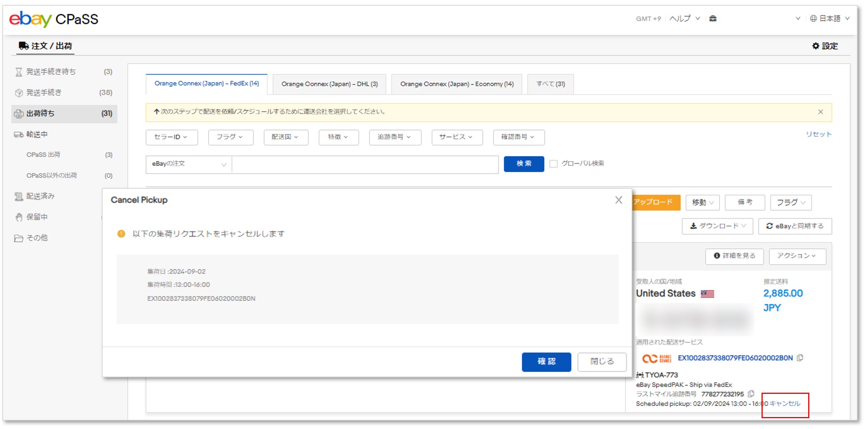
Task: Click the box icon for 発送手続き
Action: (19, 93)
